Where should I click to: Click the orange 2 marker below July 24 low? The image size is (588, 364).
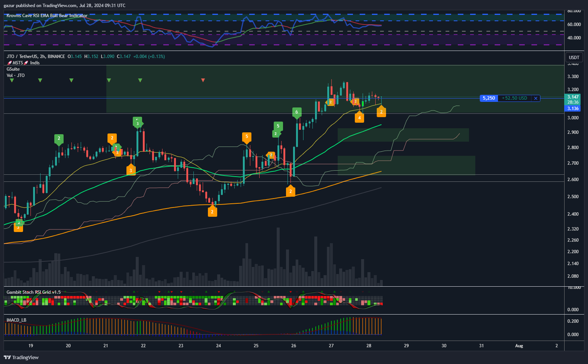tap(212, 211)
